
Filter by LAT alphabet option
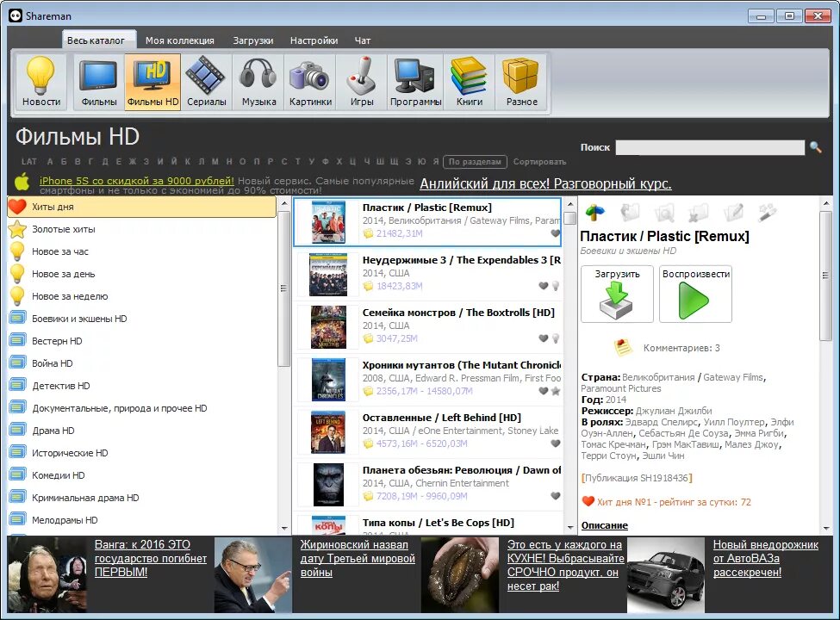point(29,162)
